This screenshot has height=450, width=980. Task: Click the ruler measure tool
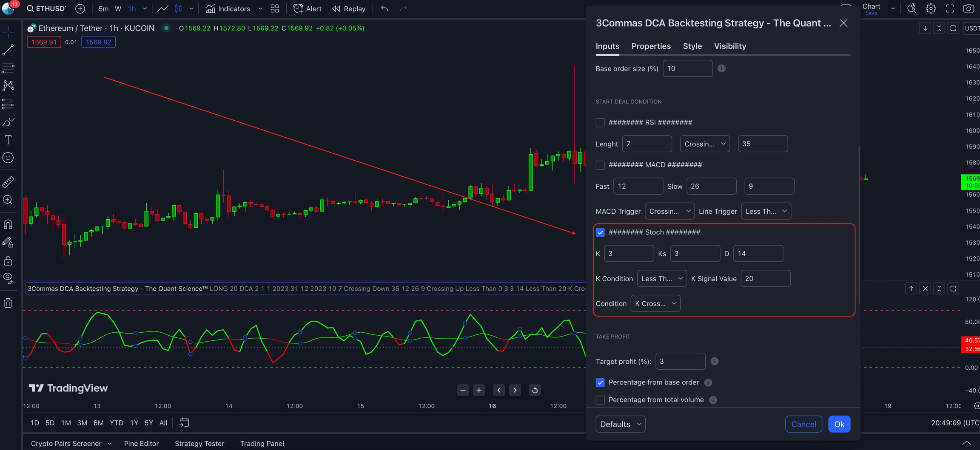point(8,182)
